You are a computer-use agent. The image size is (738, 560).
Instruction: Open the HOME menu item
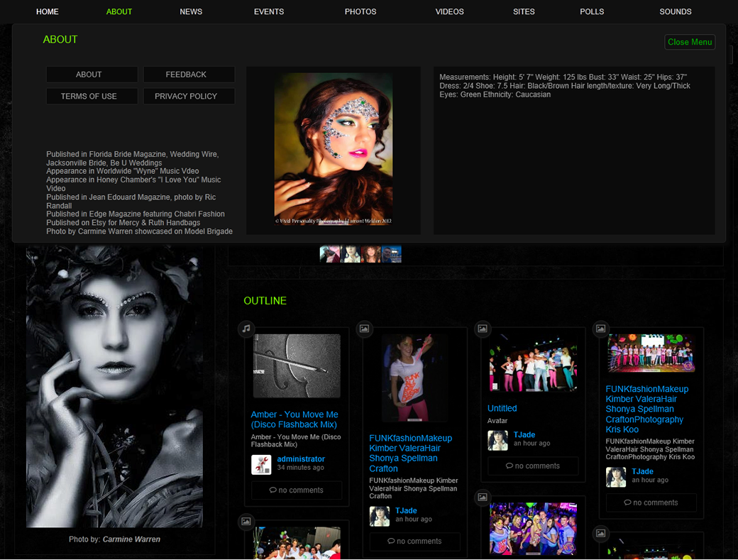tap(48, 12)
